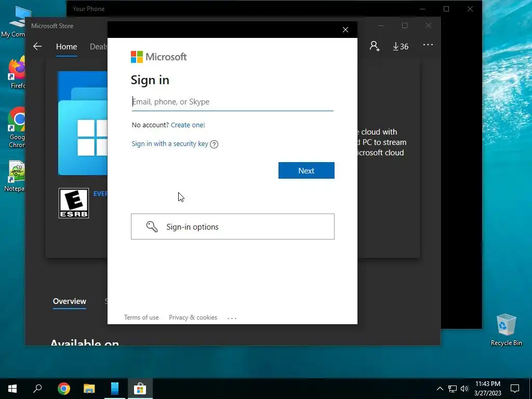Select the Recycle Bin desktop icon
This screenshot has width=532, height=399.
click(x=506, y=330)
